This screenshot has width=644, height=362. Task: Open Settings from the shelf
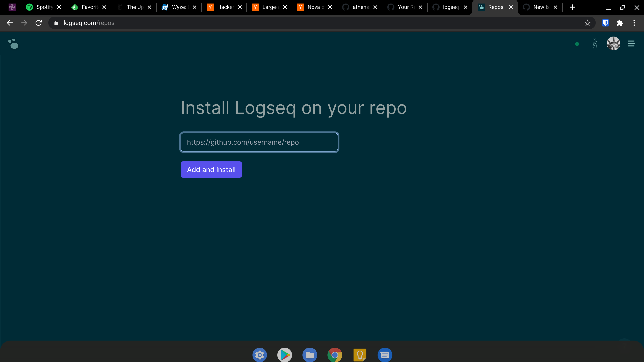pos(259,354)
